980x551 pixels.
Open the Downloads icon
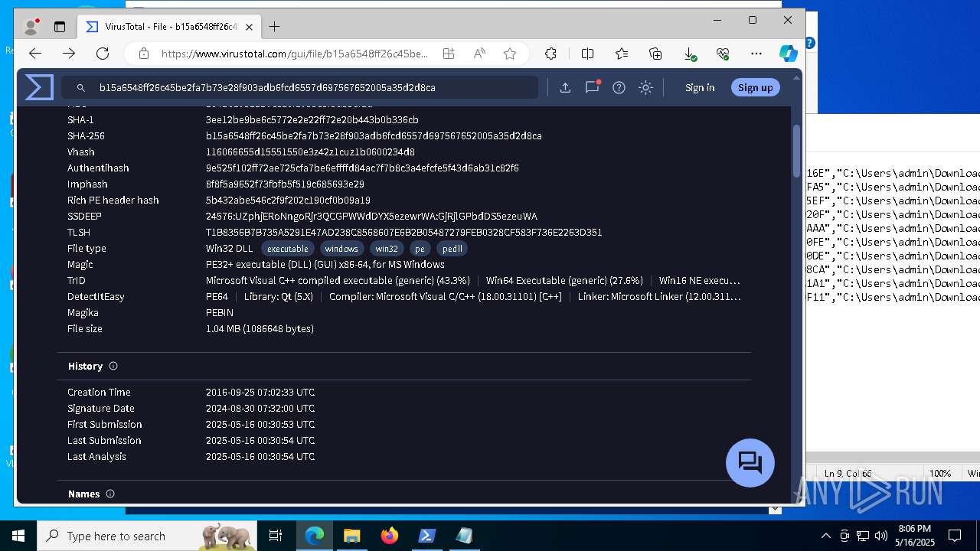(x=689, y=54)
